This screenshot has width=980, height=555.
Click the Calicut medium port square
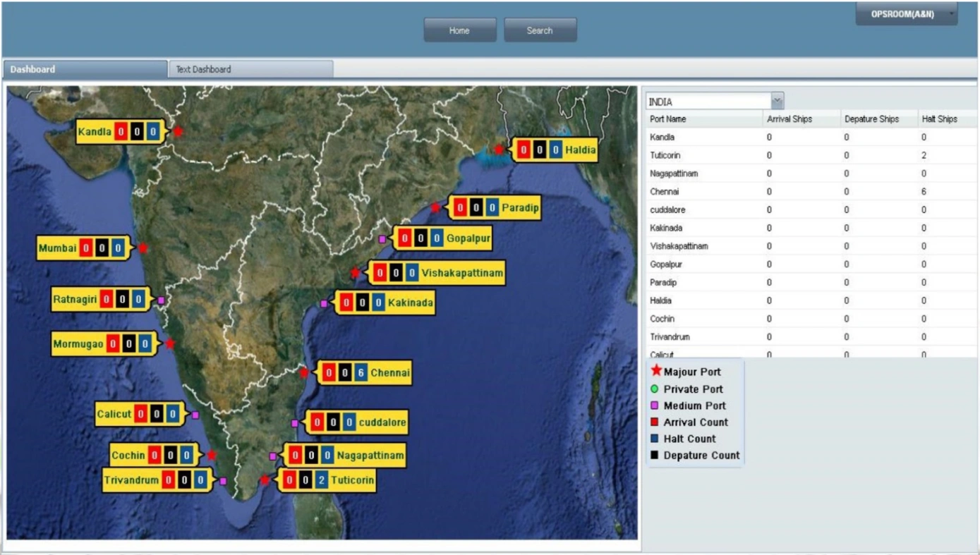tap(195, 415)
